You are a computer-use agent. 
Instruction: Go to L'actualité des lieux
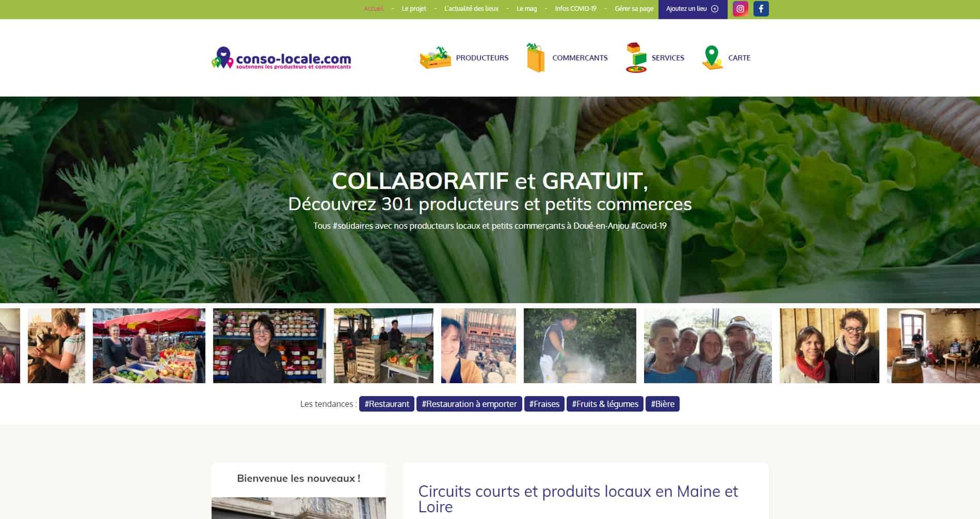pos(471,9)
